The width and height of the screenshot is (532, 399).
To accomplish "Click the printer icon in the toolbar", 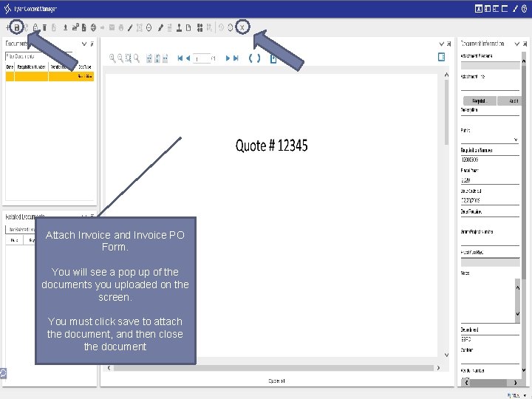I will tap(121, 28).
